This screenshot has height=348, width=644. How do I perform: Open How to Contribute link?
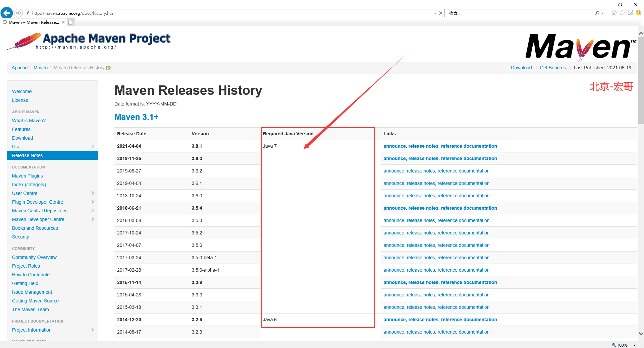click(x=31, y=275)
